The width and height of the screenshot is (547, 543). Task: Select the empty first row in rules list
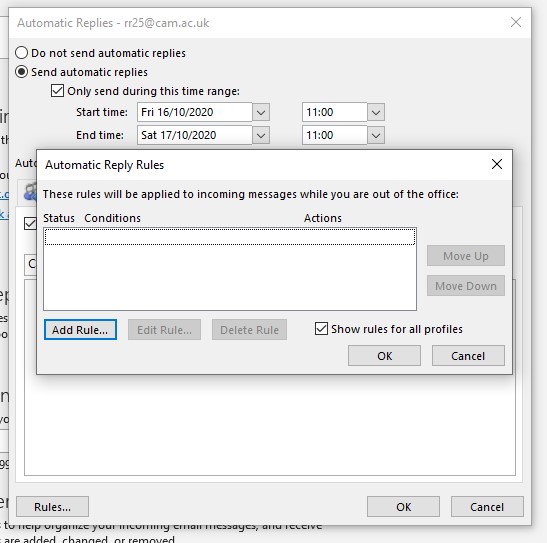pos(230,237)
